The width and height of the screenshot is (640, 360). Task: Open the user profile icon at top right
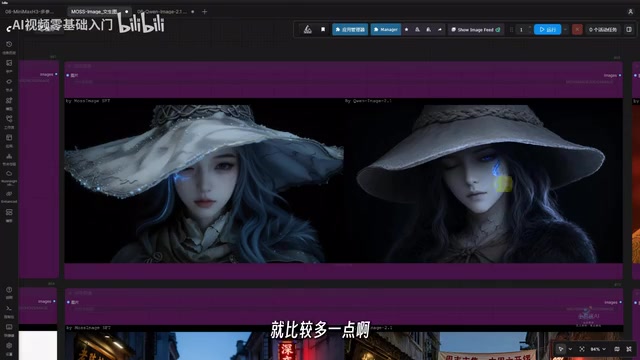pyautogui.click(x=630, y=12)
